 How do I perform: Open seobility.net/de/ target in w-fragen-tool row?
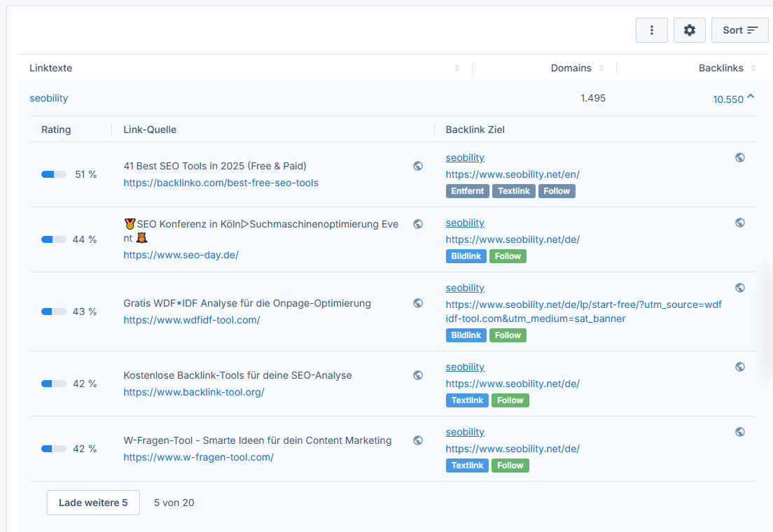coord(513,449)
